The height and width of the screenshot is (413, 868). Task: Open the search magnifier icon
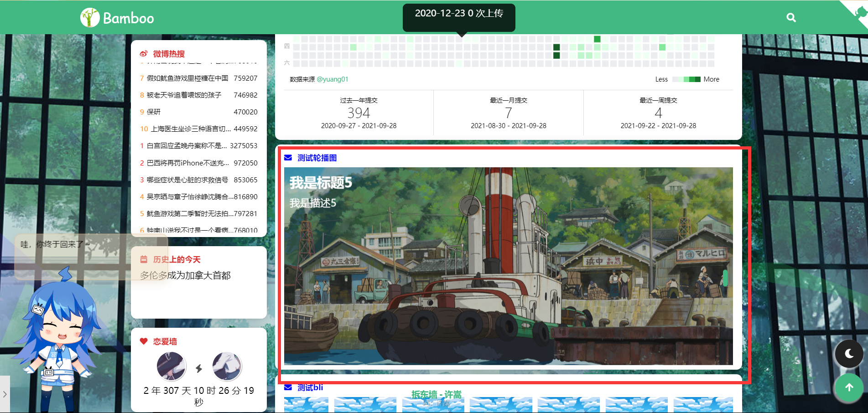(791, 18)
